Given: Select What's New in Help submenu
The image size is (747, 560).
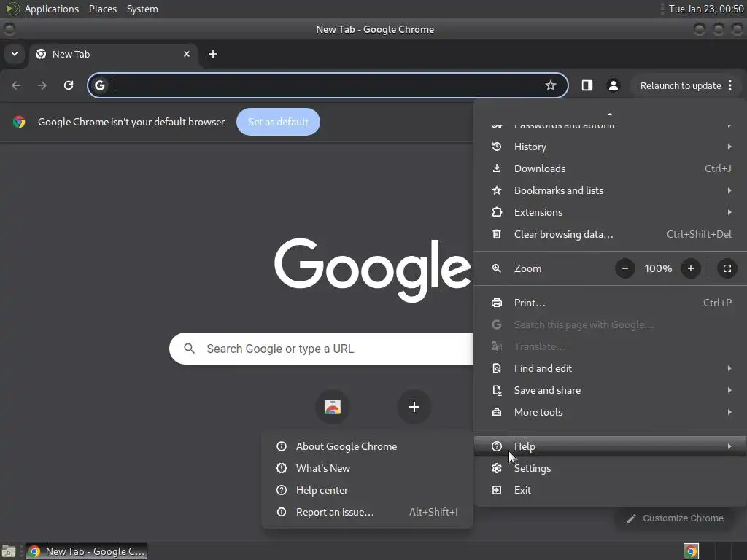Looking at the screenshot, I should (368, 469).
